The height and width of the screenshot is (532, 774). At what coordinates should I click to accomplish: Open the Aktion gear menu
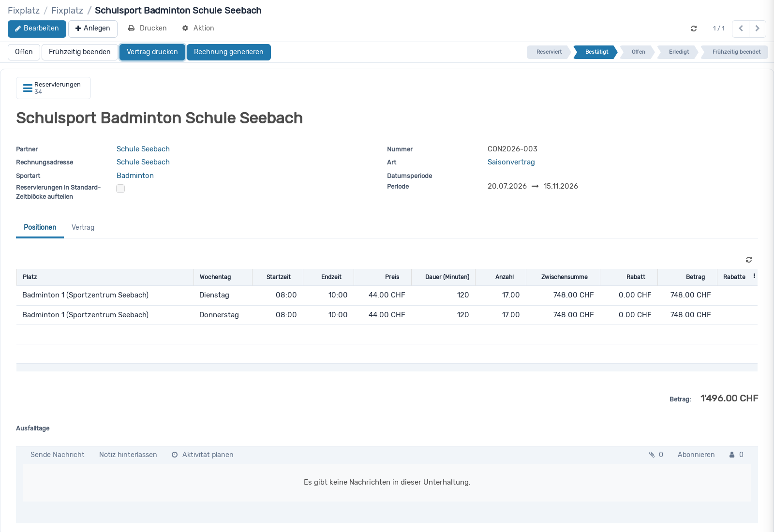tap(198, 29)
